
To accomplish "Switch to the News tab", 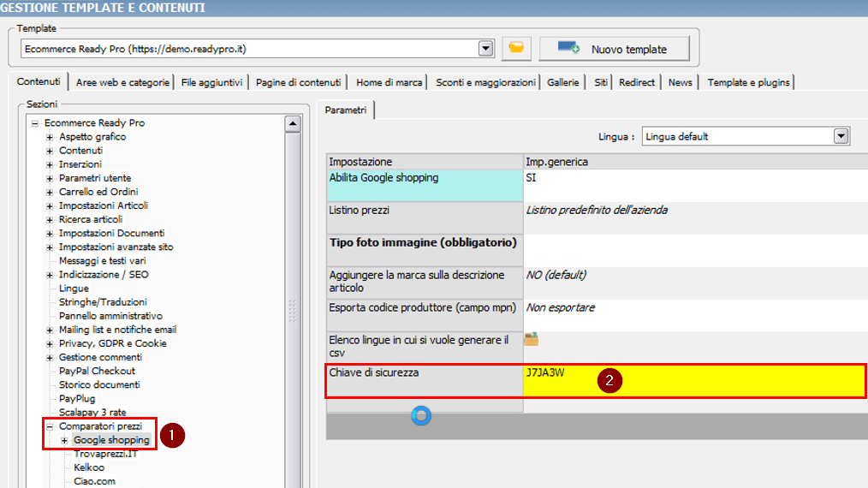I will coord(680,82).
